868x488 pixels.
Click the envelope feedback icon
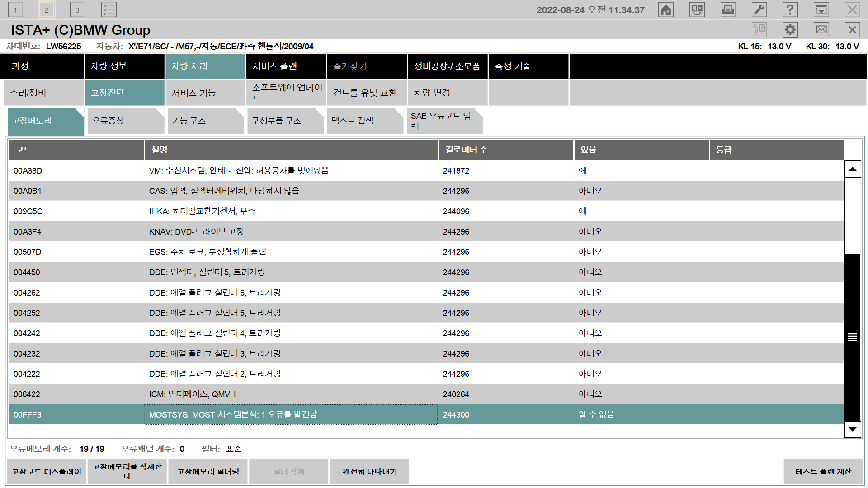click(x=821, y=30)
